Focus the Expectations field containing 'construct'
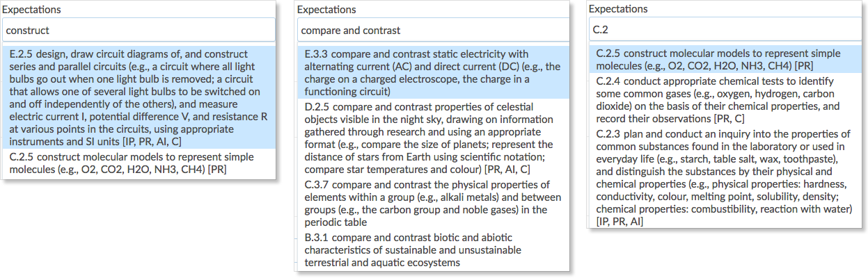Viewport: 868px width, 278px height. 139,31
